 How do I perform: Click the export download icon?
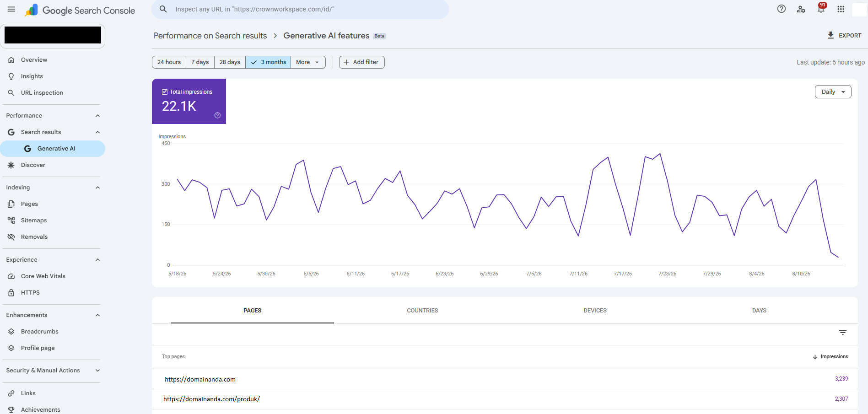830,35
